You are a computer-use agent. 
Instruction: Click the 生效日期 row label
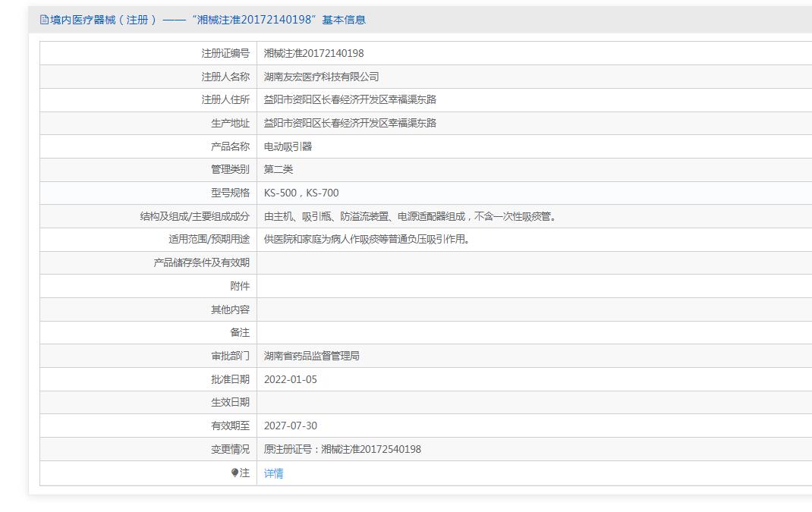coord(230,402)
